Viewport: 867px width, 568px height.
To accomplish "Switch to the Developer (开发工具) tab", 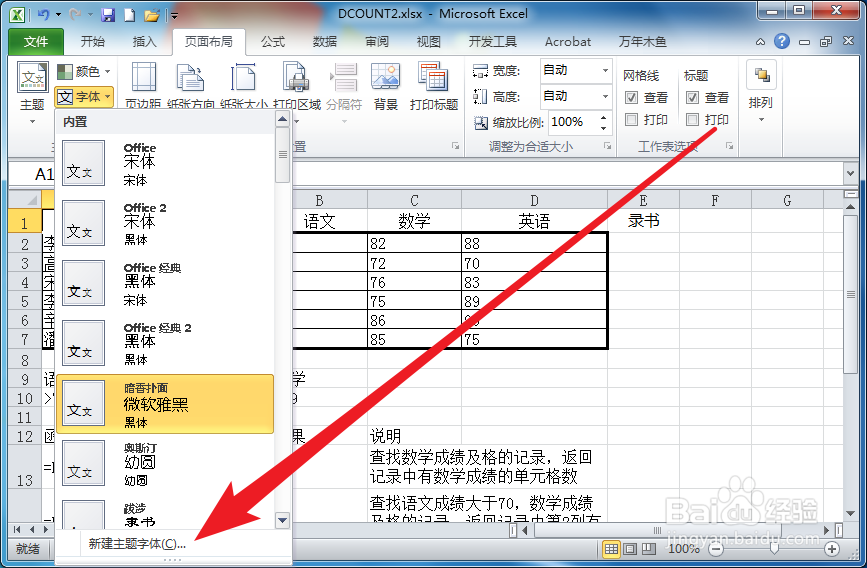I will click(492, 41).
